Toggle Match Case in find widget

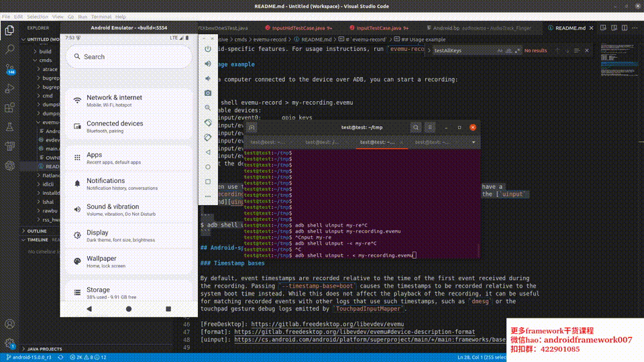[500, 50]
